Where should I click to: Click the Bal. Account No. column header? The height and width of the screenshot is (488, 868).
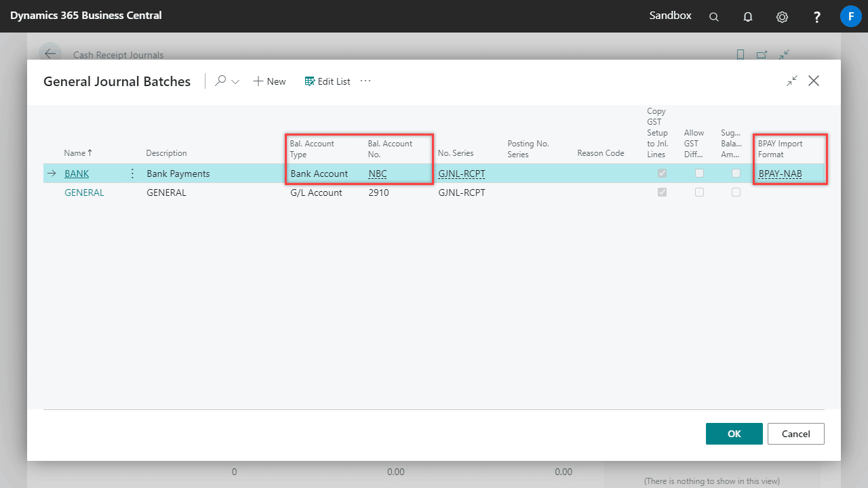pyautogui.click(x=390, y=148)
